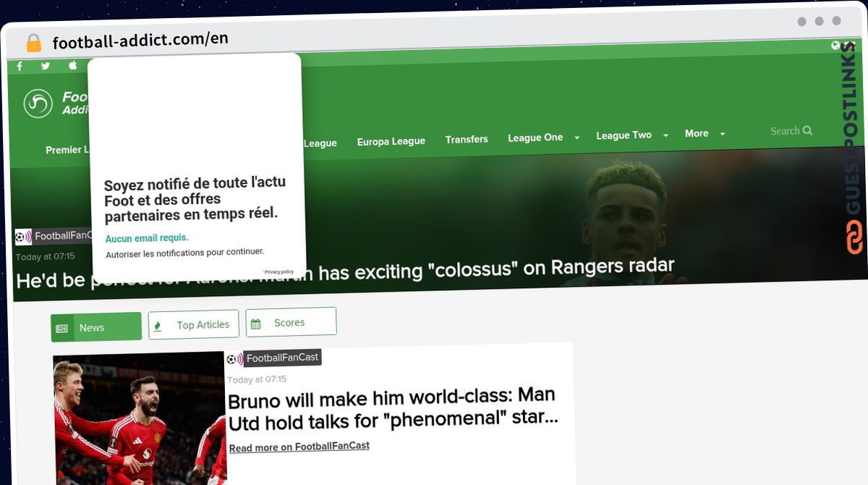Expand the League One dropdown arrow
This screenshot has width=868, height=485.
click(576, 138)
